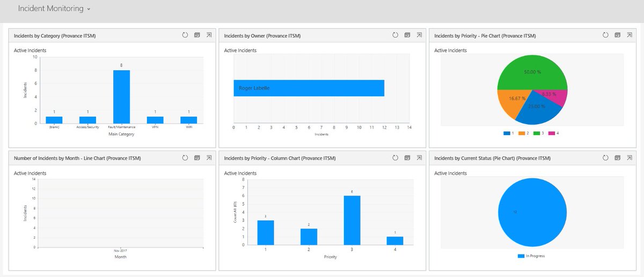Refresh the Incidents by Current Status chart
This screenshot has width=644, height=277.
pos(605,158)
